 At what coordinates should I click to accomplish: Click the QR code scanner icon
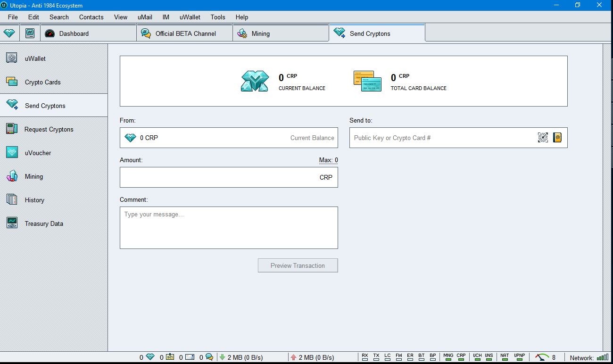click(543, 138)
